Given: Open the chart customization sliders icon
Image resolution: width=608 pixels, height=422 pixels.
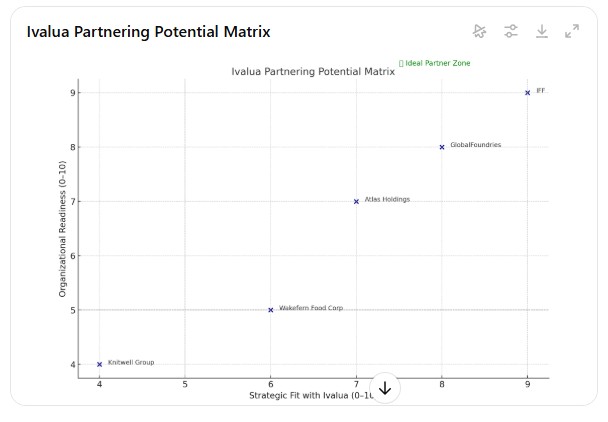Looking at the screenshot, I should pyautogui.click(x=511, y=31).
